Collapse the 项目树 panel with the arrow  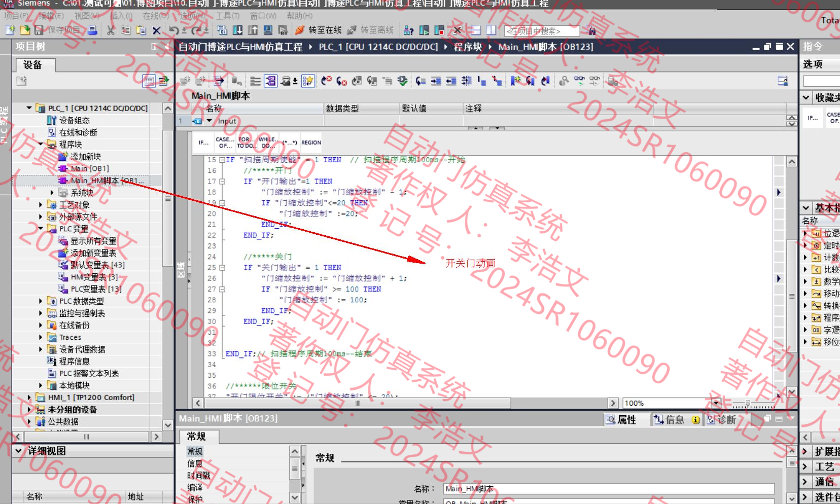(166, 47)
